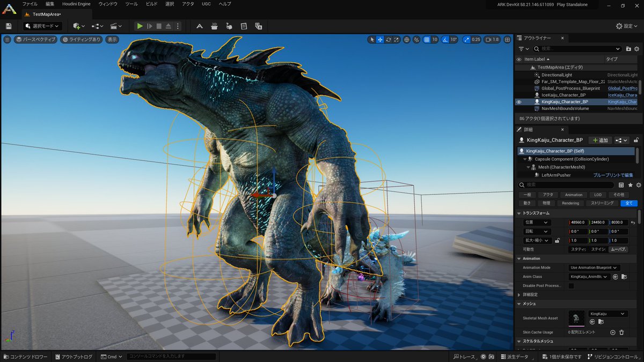
Task: Open the ウィンドウ menu
Action: [x=108, y=4]
